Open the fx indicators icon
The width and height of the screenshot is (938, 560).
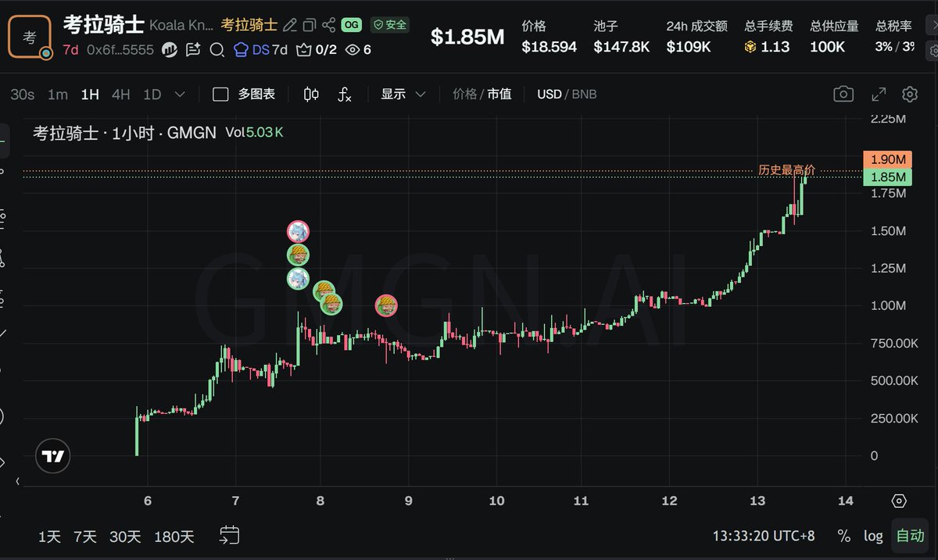tap(345, 95)
